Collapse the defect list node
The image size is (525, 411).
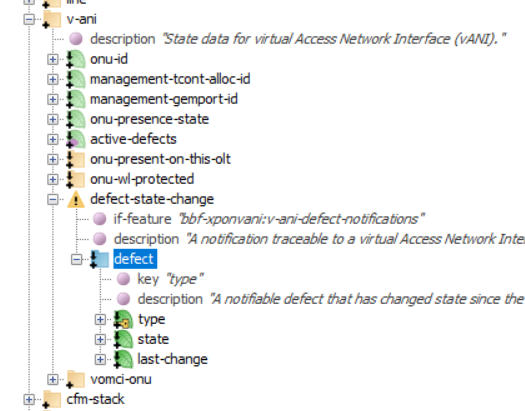point(76,259)
